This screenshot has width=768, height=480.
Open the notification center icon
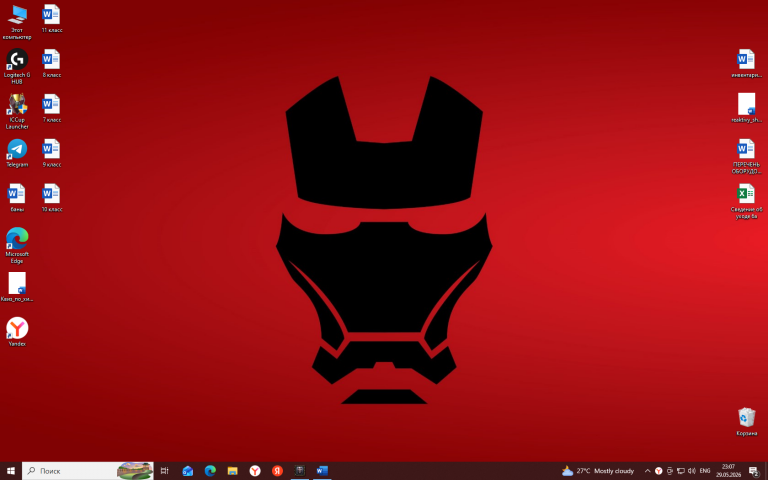754,471
